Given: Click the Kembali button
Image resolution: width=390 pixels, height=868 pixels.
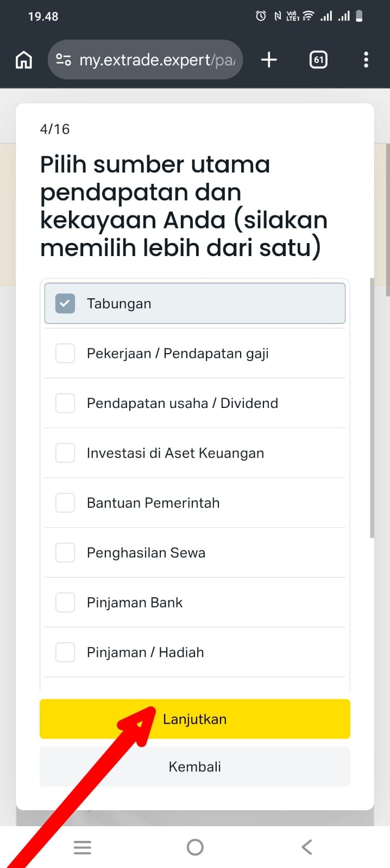Looking at the screenshot, I should (x=194, y=767).
